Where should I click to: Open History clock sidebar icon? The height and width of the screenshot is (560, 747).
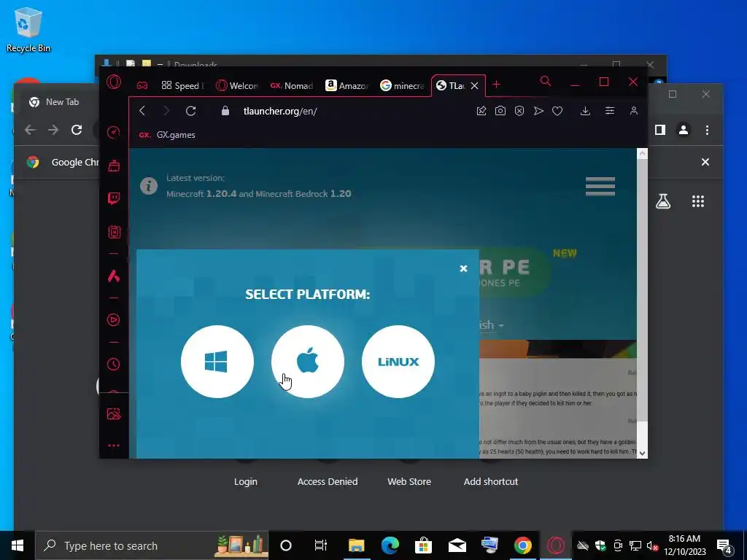point(113,365)
